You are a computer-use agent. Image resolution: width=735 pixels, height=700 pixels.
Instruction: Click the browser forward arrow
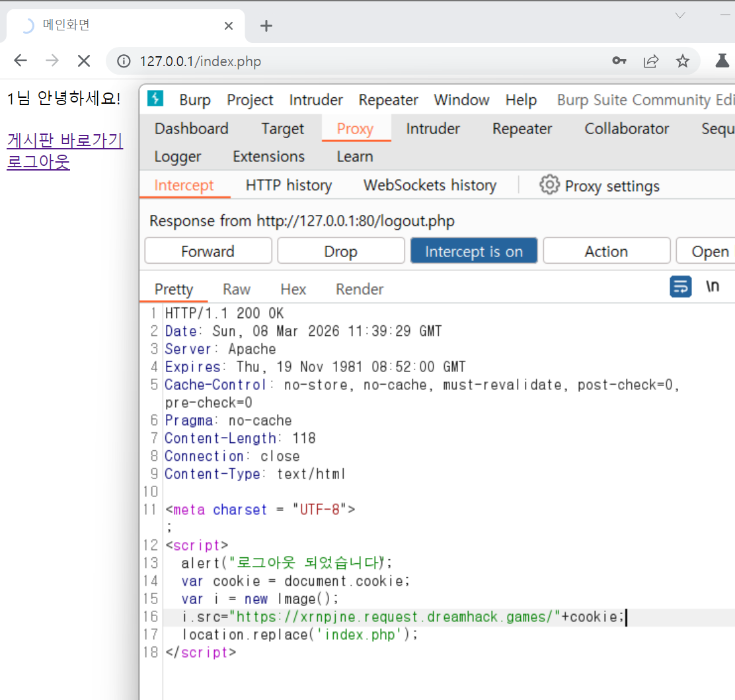[x=52, y=61]
